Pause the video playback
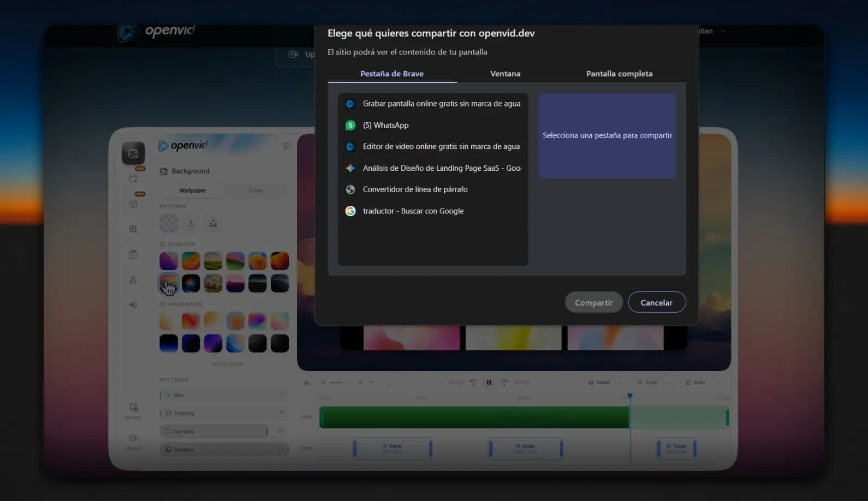This screenshot has width=868, height=501. point(489,383)
